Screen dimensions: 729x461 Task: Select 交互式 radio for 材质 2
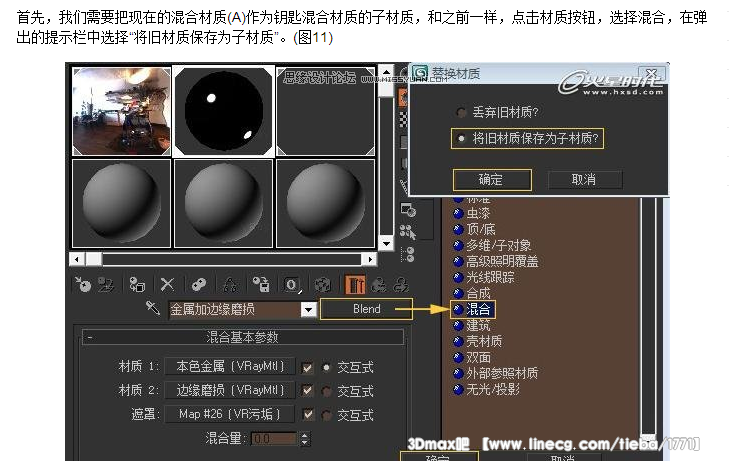click(327, 391)
